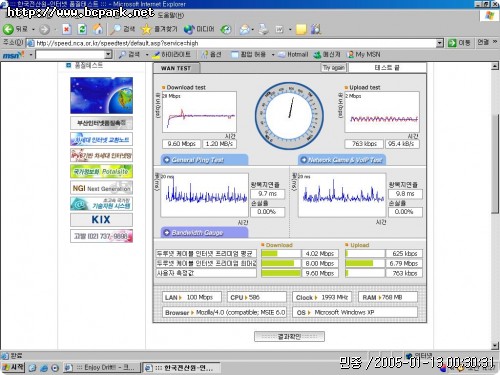Open Favorites star icon
Screen dimensions: 500x375
coord(146,29)
